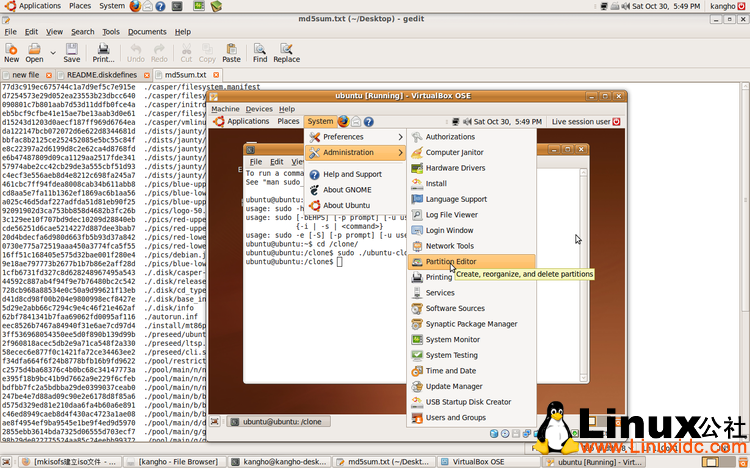
Task: Open guest Places menu in VirtualBox
Action: pyautogui.click(x=288, y=122)
